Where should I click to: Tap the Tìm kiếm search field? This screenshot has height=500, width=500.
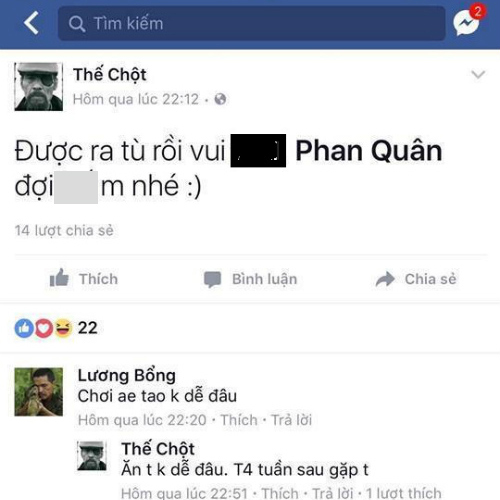[252, 23]
